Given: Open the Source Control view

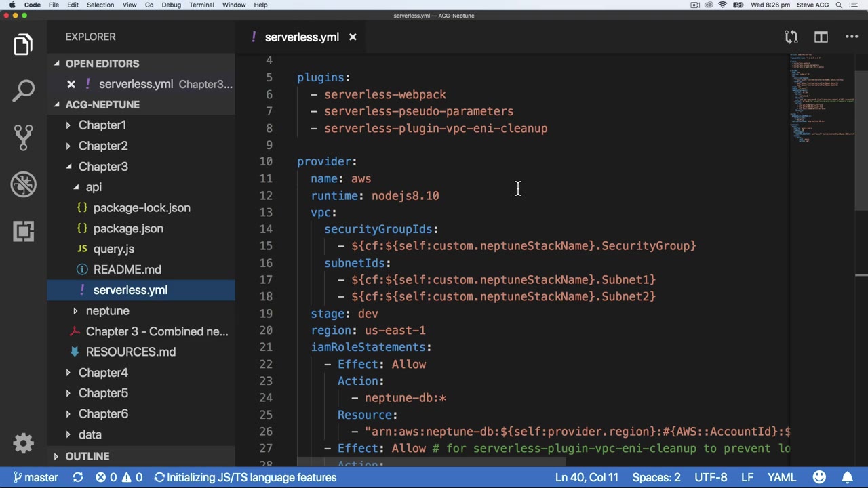Looking at the screenshot, I should point(23,138).
